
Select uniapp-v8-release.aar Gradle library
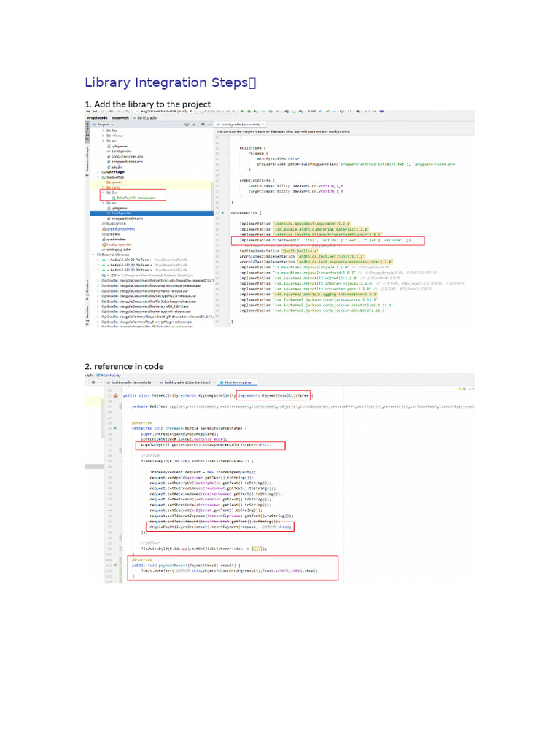pyautogui.click(x=146, y=311)
